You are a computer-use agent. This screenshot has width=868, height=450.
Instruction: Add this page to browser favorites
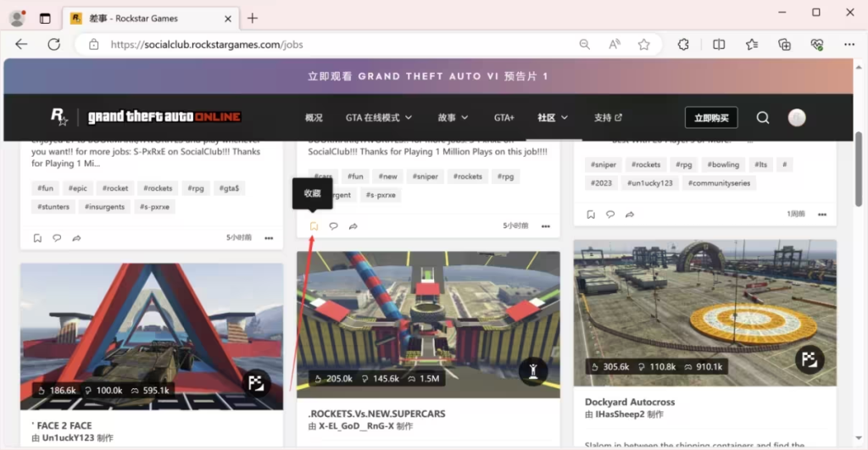644,44
